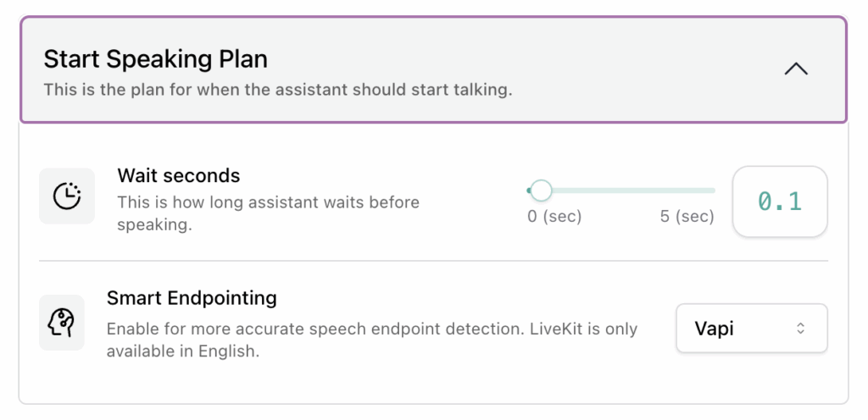This screenshot has width=868, height=420.
Task: Click the Vapi text in the selector
Action: point(714,329)
